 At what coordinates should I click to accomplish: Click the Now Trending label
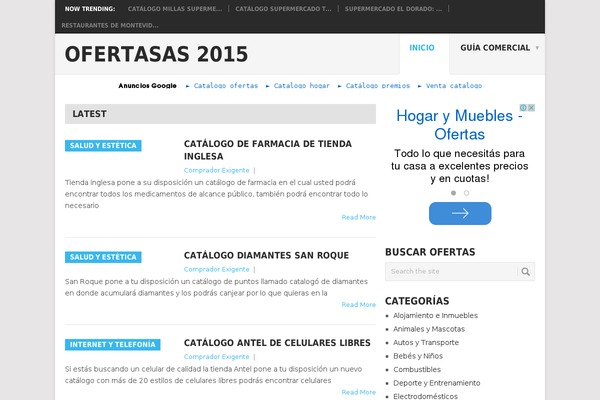point(90,9)
